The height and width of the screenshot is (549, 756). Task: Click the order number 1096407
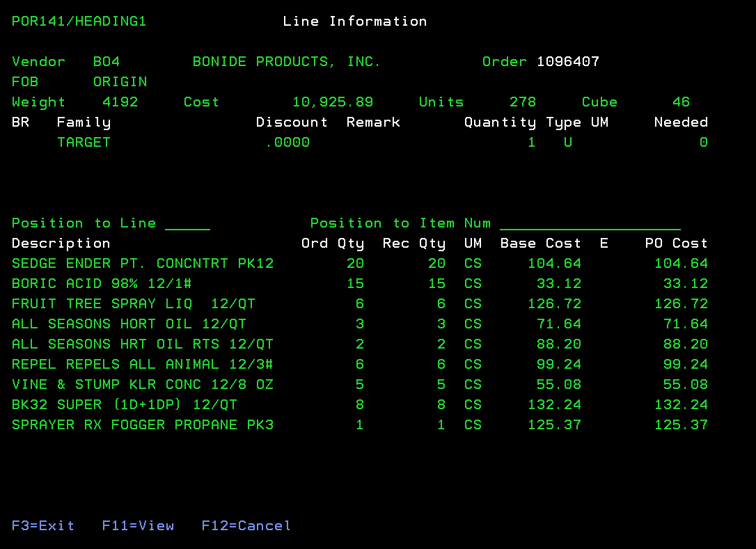[567, 62]
